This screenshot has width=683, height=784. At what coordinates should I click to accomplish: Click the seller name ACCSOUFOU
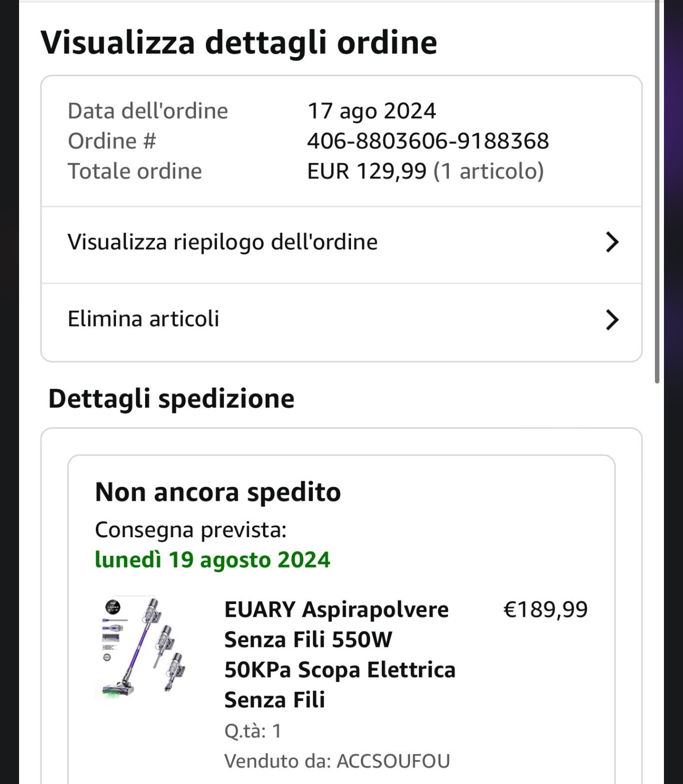click(x=393, y=761)
